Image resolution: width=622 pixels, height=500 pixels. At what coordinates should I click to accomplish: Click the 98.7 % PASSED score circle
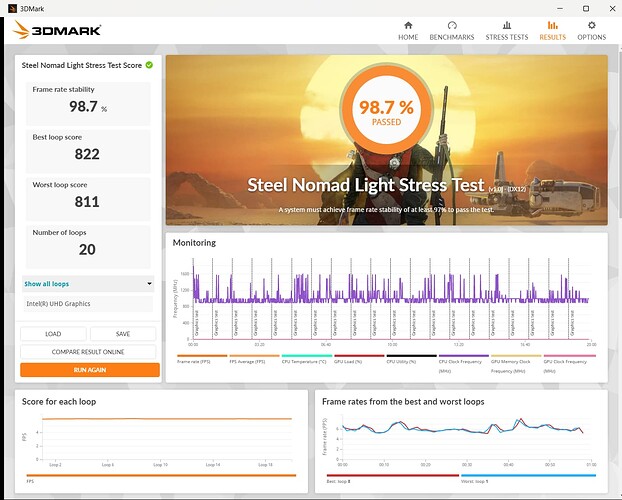point(386,110)
